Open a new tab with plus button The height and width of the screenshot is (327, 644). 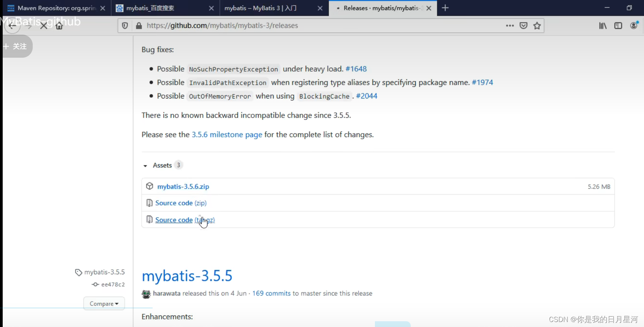pos(445,8)
